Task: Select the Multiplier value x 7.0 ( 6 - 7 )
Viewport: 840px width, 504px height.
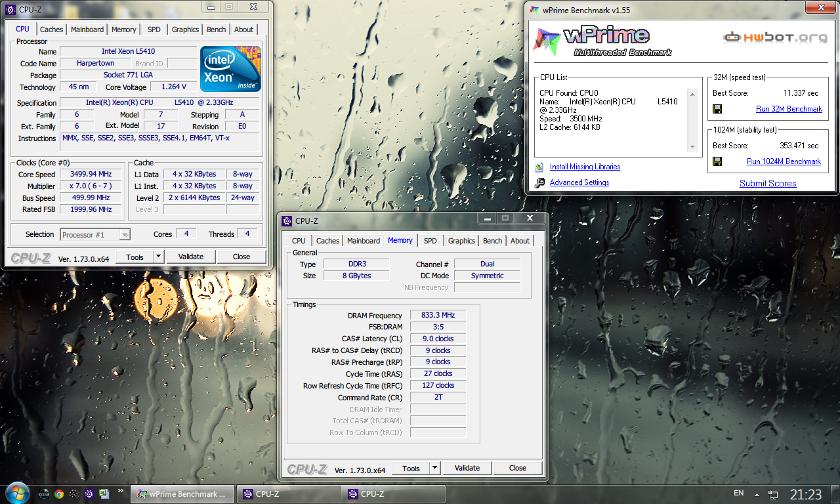Action: coord(91,186)
